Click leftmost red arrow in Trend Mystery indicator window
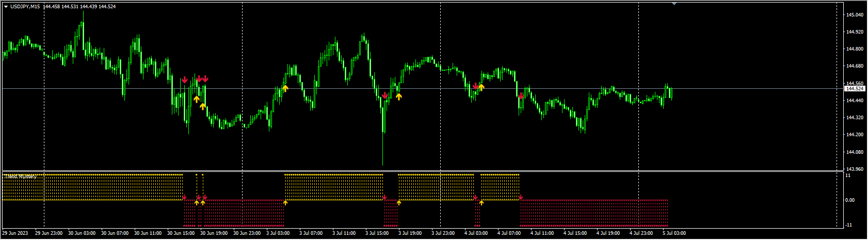This screenshot has height=240, width=868. click(x=184, y=197)
